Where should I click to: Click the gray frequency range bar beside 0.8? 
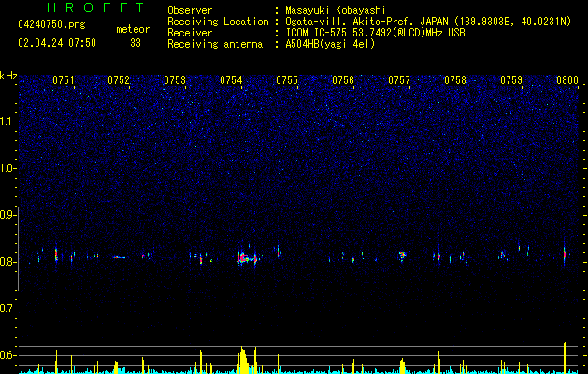pyautogui.click(x=19, y=249)
